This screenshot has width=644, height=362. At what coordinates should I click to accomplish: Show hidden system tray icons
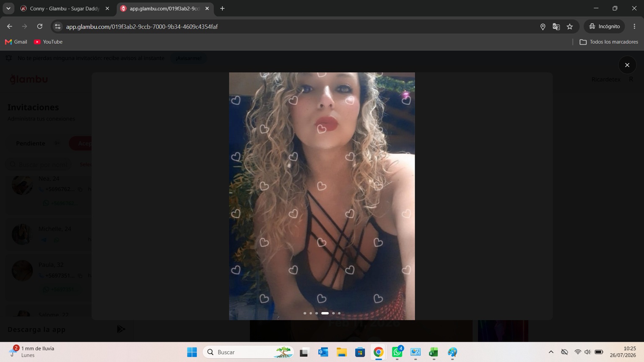[551, 352]
